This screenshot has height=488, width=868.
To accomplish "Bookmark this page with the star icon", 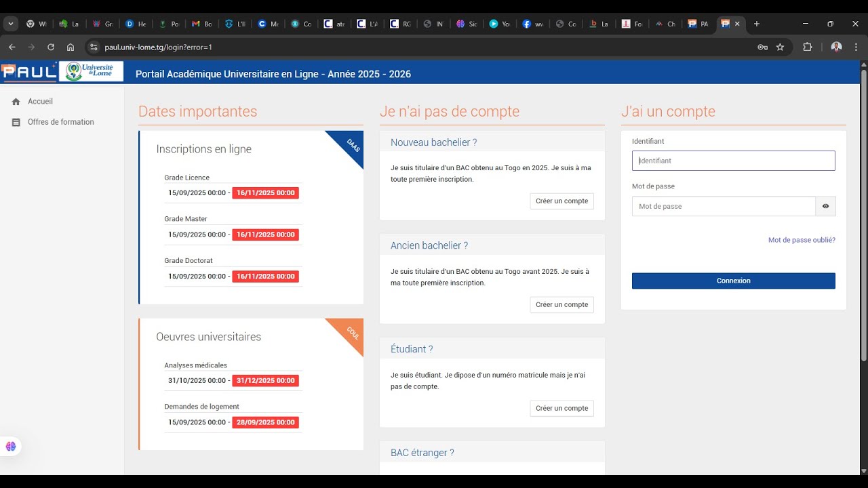I will 780,47.
